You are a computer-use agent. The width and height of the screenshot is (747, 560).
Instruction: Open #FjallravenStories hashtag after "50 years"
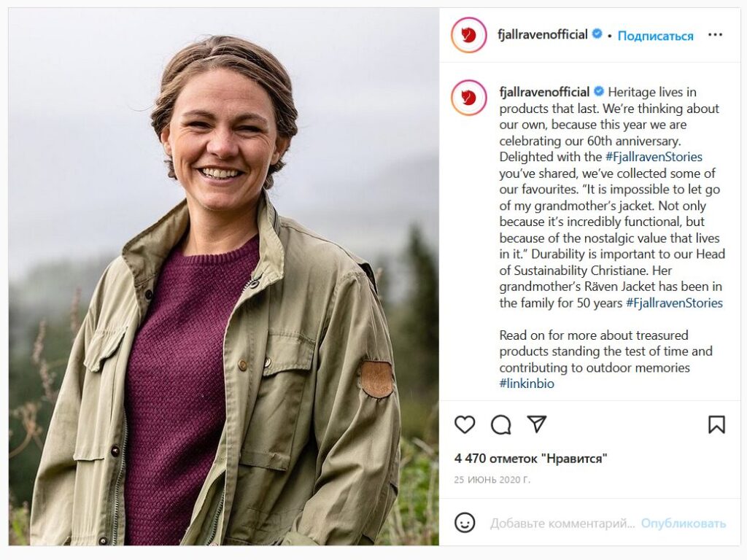[674, 303]
